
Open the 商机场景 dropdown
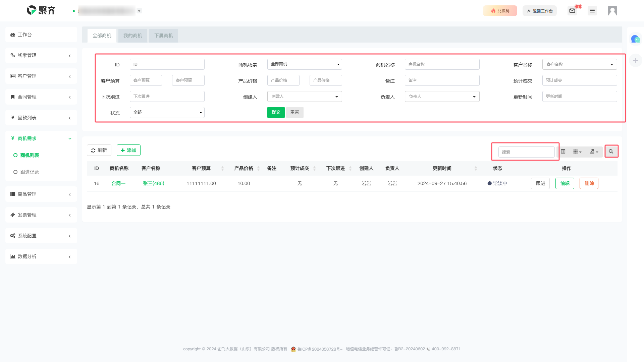305,64
